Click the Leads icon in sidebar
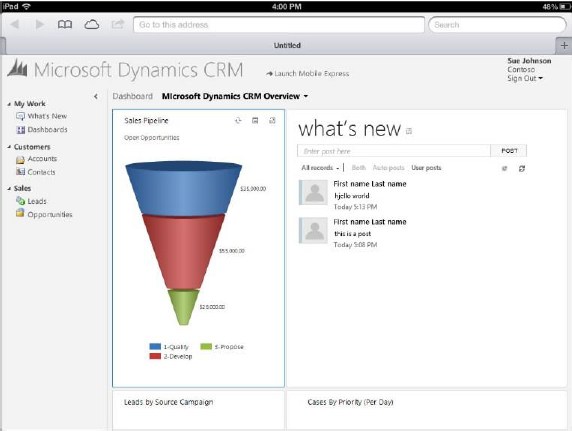 coord(20,200)
